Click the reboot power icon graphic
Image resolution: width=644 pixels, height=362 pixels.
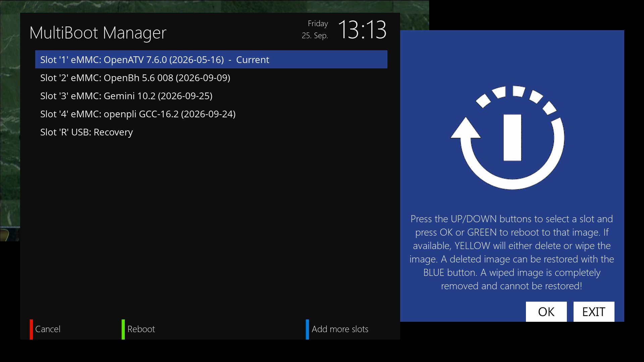pyautogui.click(x=508, y=137)
